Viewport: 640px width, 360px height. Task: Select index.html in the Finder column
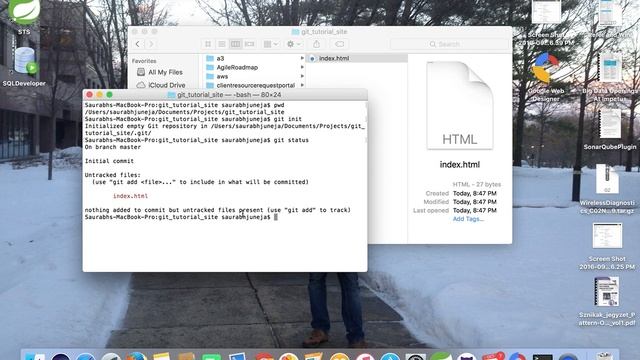[x=357, y=58]
